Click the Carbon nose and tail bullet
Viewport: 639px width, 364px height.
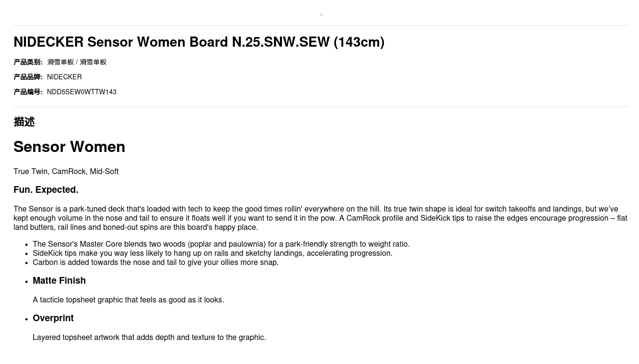click(155, 263)
